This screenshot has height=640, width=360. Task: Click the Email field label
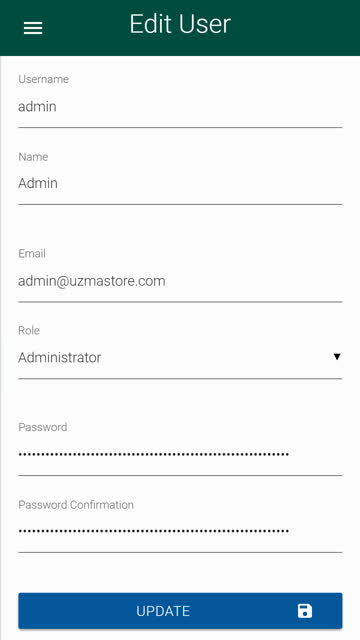32,253
